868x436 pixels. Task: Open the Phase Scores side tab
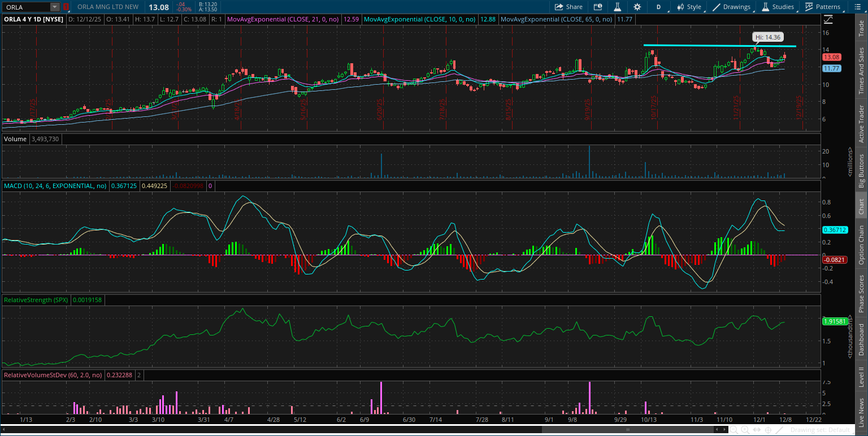click(861, 293)
